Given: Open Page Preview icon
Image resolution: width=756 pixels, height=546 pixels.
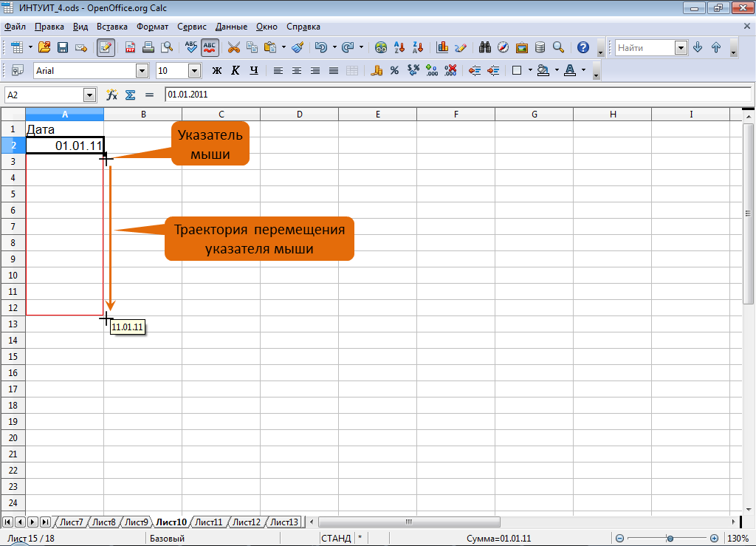Looking at the screenshot, I should [x=167, y=47].
